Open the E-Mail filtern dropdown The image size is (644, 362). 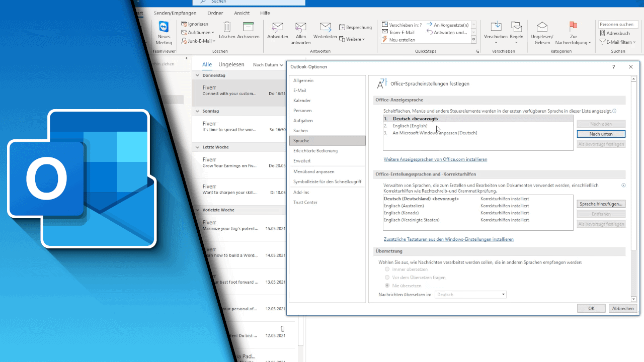(x=618, y=42)
